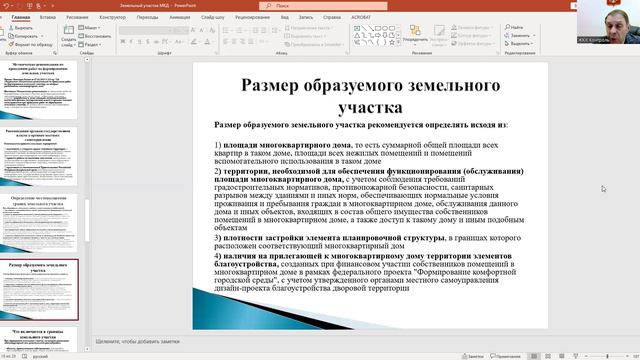The height and width of the screenshot is (360, 640).
Task: Open font highlight color button
Action: pos(194,42)
